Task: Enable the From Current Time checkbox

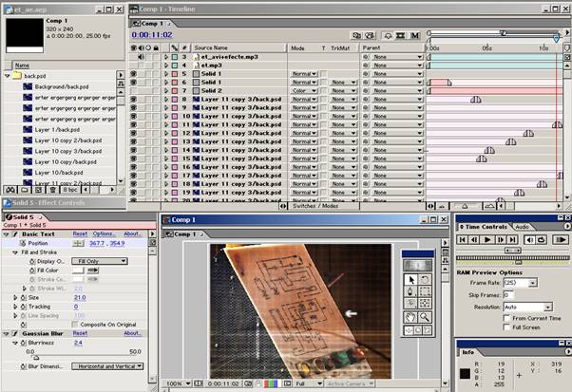Action: (x=506, y=318)
